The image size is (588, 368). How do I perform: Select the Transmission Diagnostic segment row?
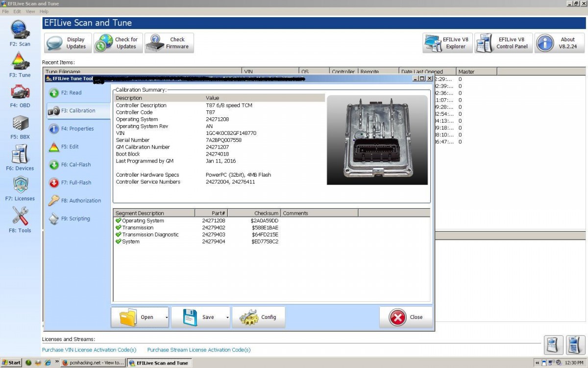pos(271,235)
